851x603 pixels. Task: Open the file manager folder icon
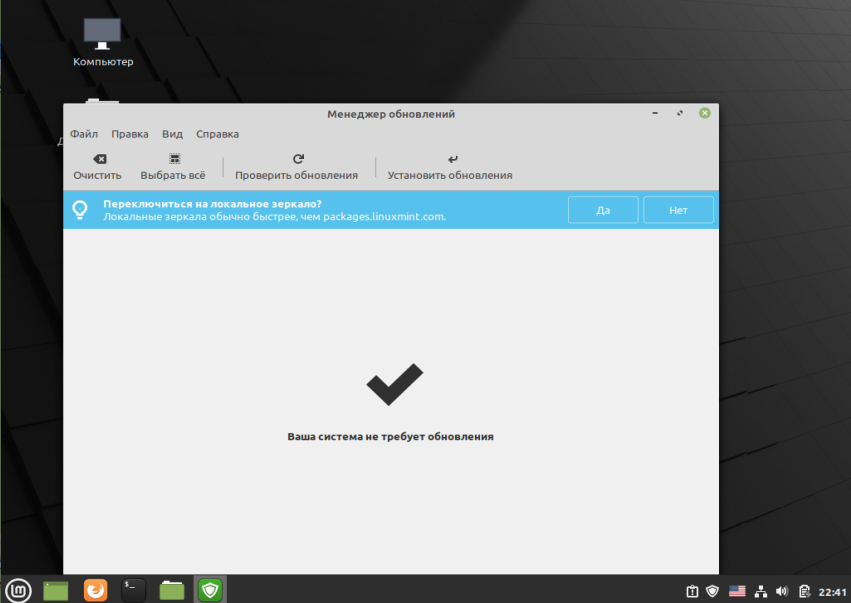coord(172,590)
